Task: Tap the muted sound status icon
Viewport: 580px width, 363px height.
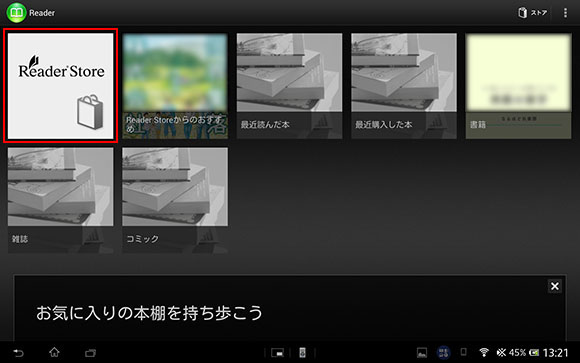Action: click(501, 353)
